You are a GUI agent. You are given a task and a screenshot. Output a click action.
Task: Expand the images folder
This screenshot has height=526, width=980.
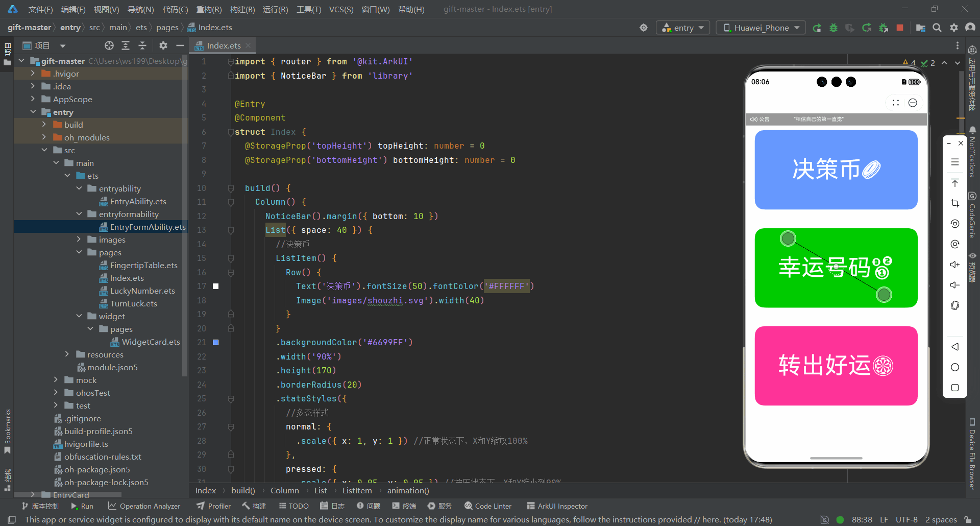click(79, 240)
